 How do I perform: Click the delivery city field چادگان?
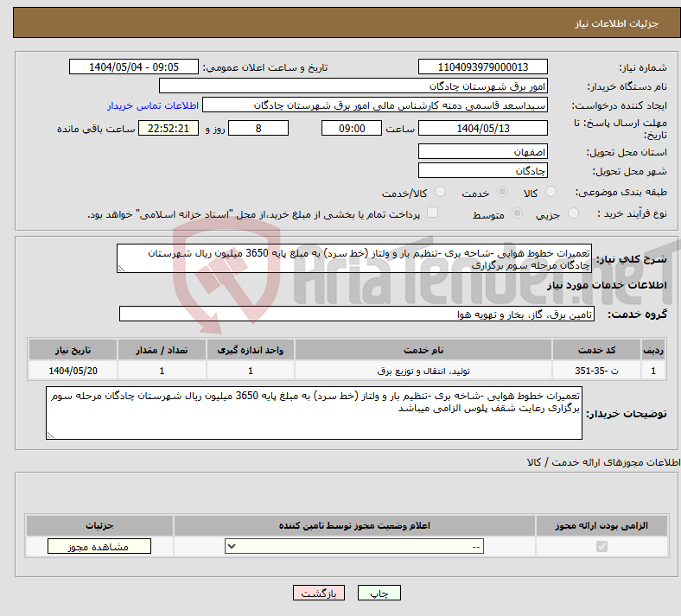[482, 170]
